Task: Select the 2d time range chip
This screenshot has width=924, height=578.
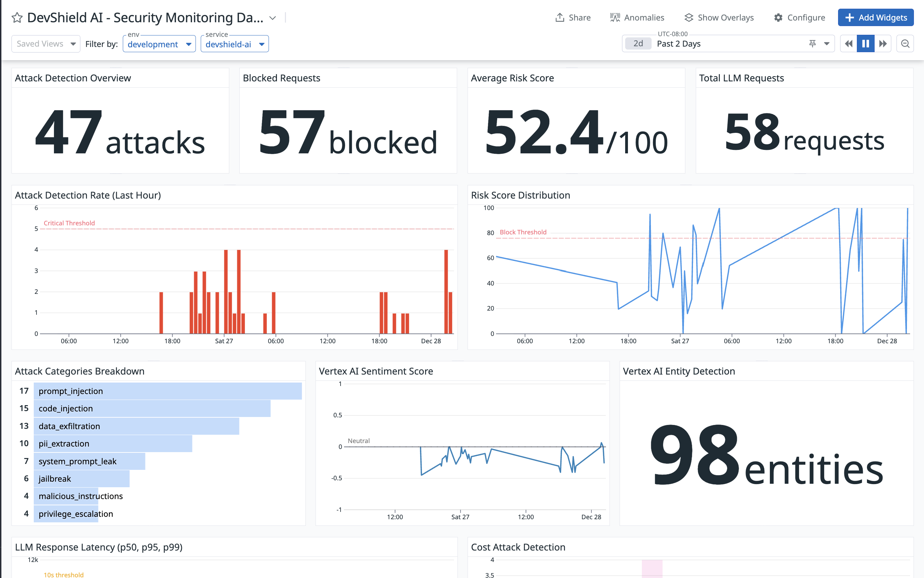Action: pyautogui.click(x=638, y=43)
